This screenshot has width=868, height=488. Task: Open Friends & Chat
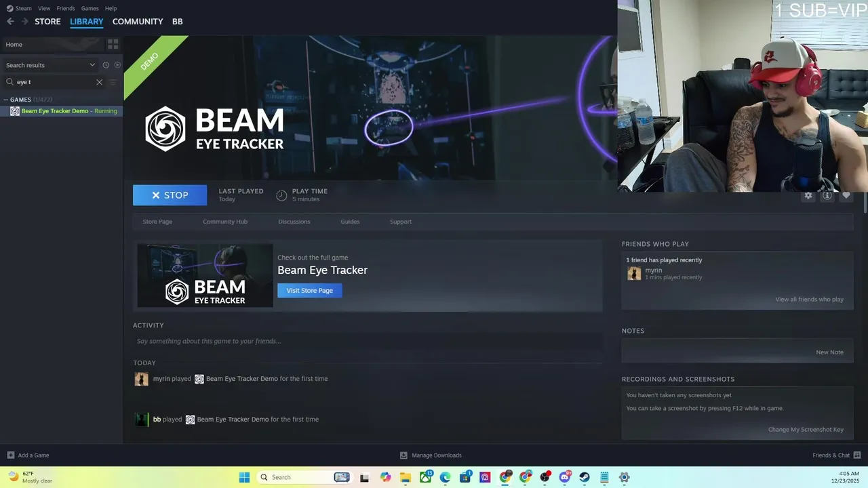pyautogui.click(x=836, y=455)
